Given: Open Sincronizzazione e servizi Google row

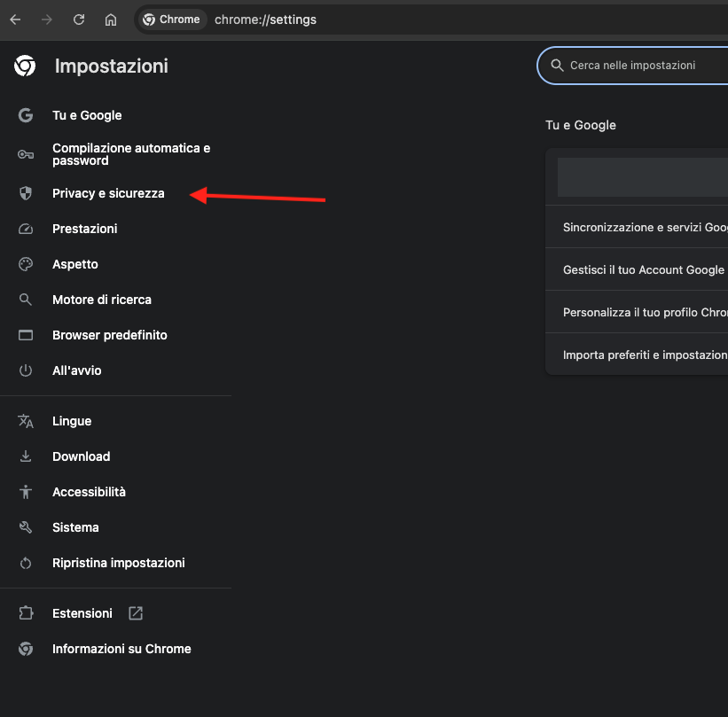Looking at the screenshot, I should coord(637,227).
